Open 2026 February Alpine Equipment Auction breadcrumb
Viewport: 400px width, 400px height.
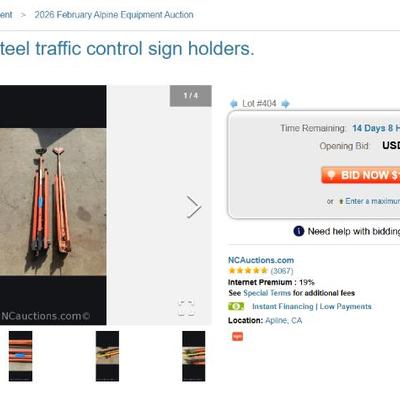114,15
